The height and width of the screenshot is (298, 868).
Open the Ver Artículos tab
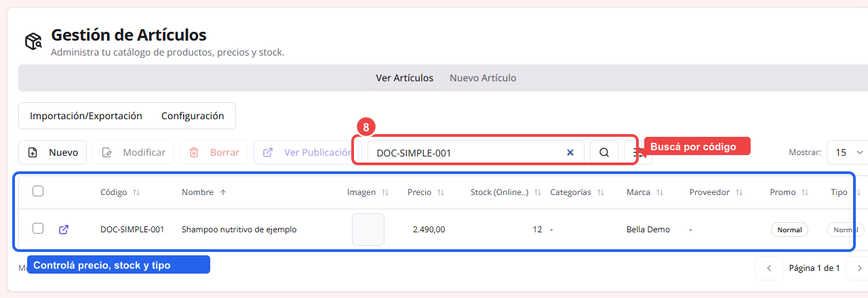[x=404, y=78]
